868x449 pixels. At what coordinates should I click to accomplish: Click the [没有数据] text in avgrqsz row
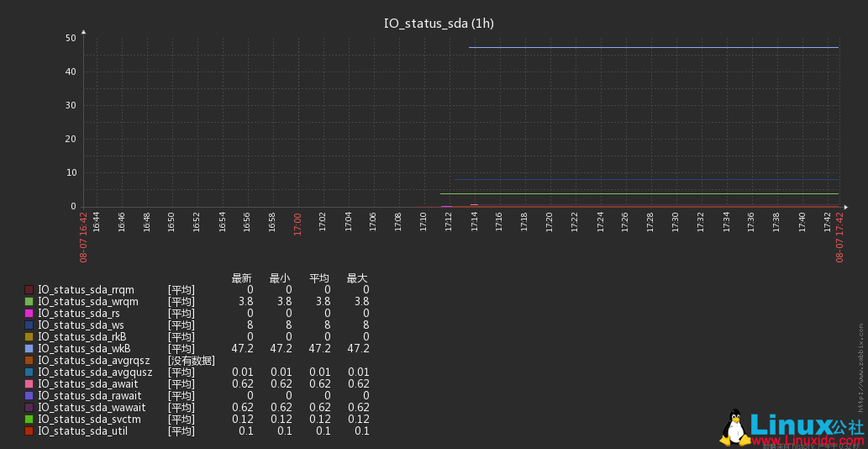tap(192, 361)
